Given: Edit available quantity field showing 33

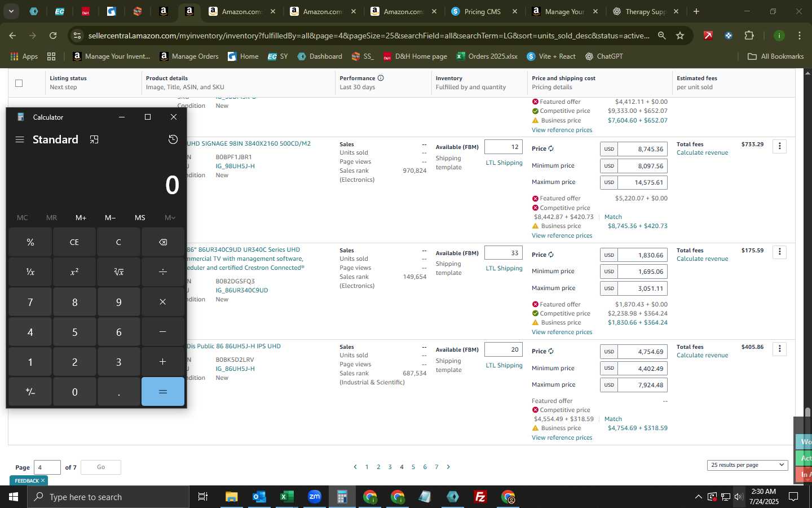Looking at the screenshot, I should pyautogui.click(x=504, y=253).
